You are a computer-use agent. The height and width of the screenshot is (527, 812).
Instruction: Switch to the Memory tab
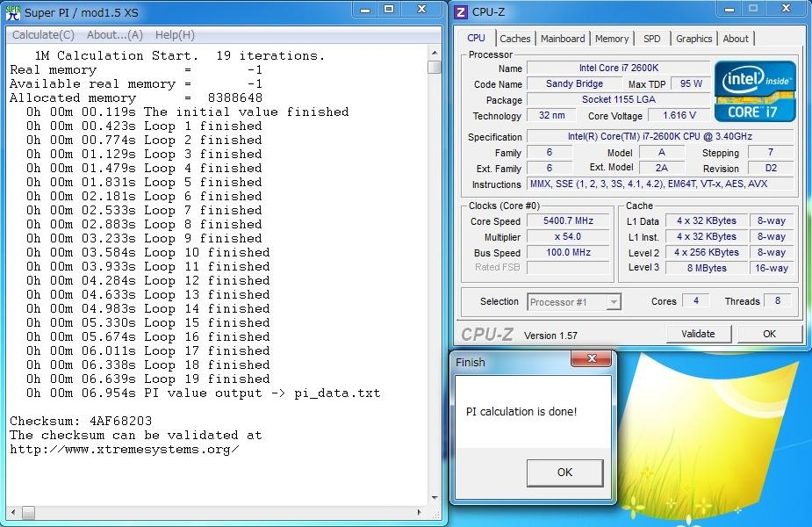pyautogui.click(x=612, y=39)
